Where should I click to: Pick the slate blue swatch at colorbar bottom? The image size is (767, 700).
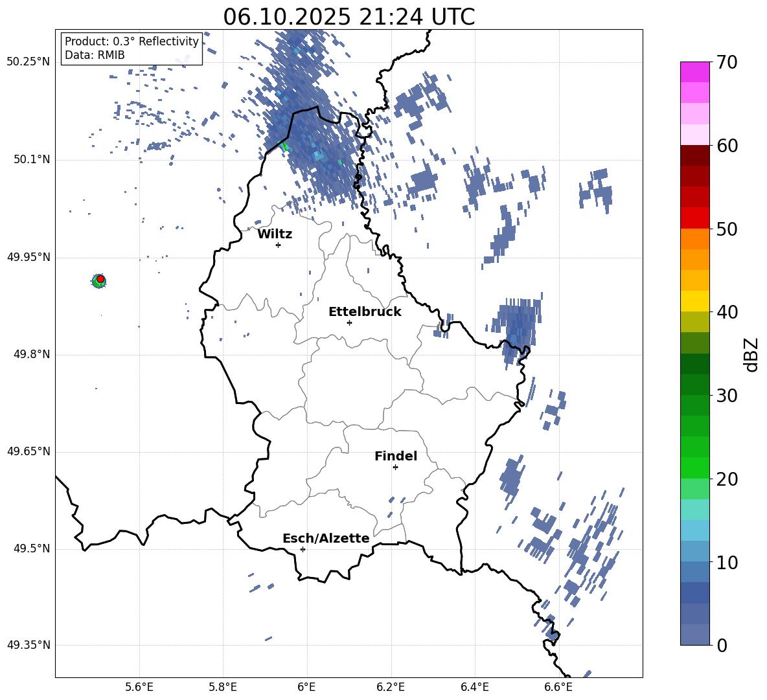click(694, 635)
